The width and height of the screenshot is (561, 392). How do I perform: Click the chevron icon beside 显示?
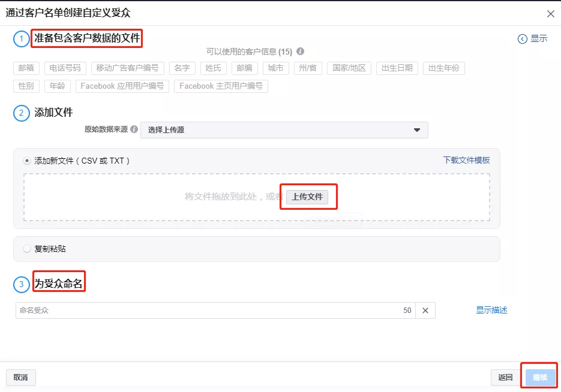tap(521, 38)
